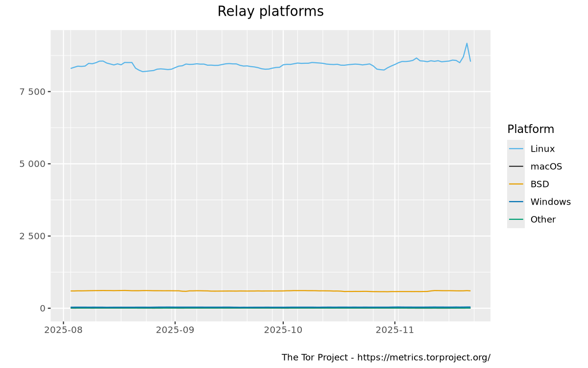Select the Relay platforms chart title

270,11
